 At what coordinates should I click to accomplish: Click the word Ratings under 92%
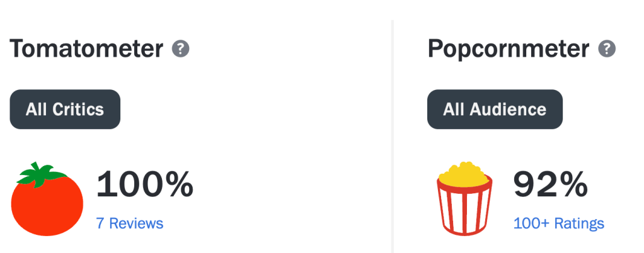(579, 223)
